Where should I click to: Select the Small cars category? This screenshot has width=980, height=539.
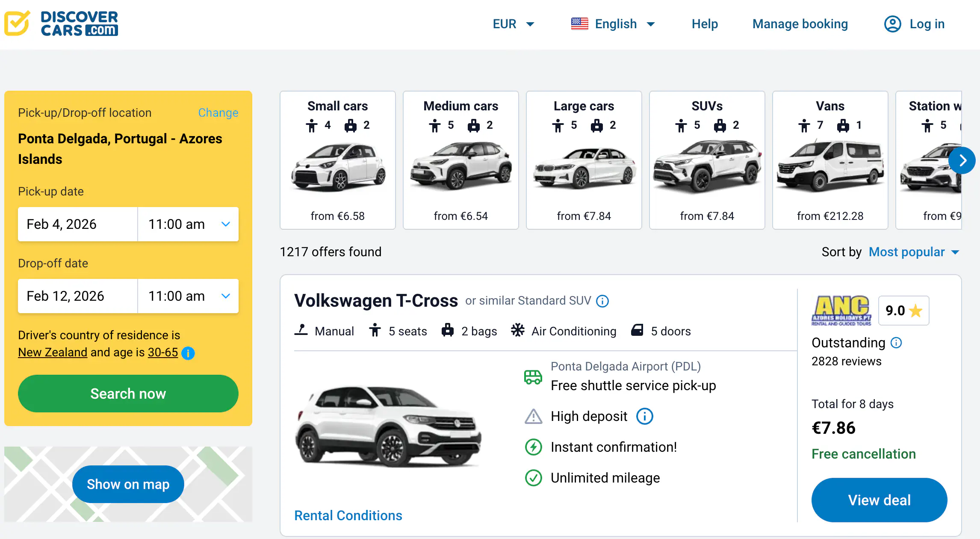coord(338,160)
